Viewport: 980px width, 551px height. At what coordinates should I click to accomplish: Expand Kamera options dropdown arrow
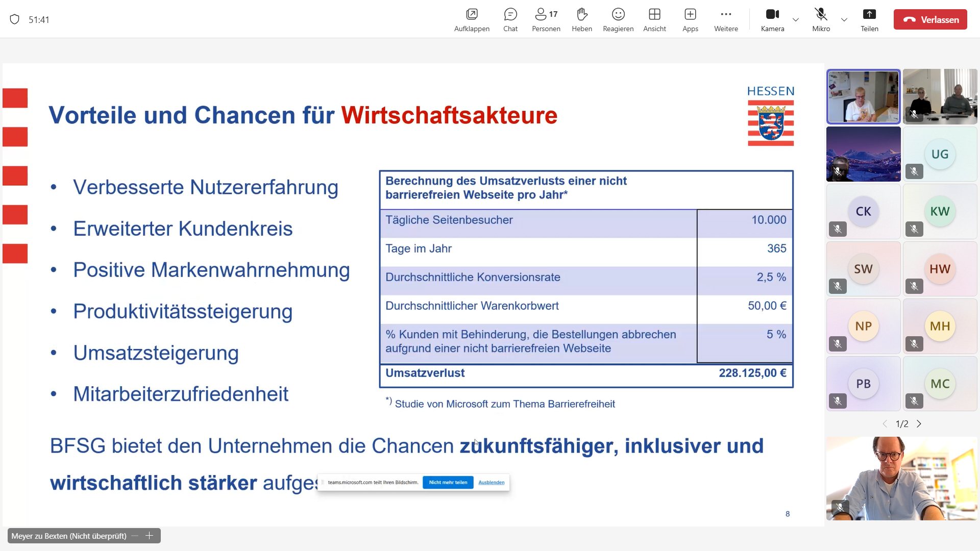[795, 20]
